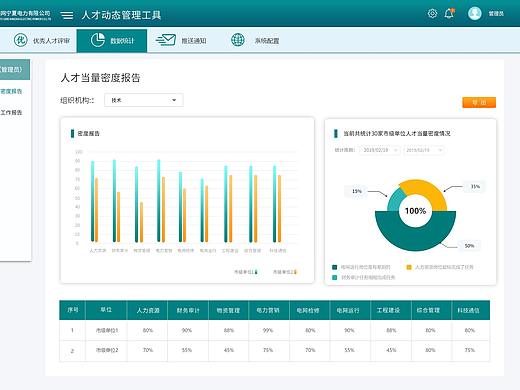
Task: Open notifications bell icon
Action: click(x=449, y=13)
